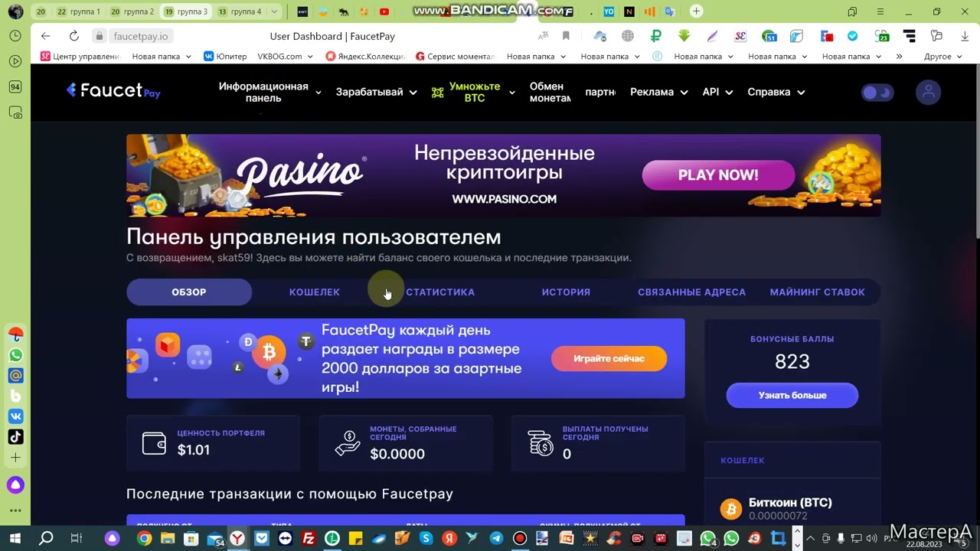Go back with the browser back arrow
The width and height of the screenshot is (980, 551).
click(45, 36)
